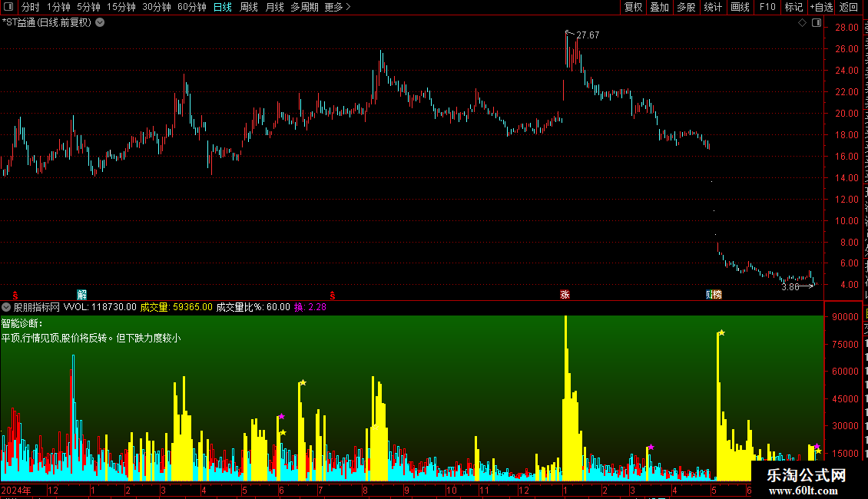Click the magenta star at the latest bar

pos(817,446)
